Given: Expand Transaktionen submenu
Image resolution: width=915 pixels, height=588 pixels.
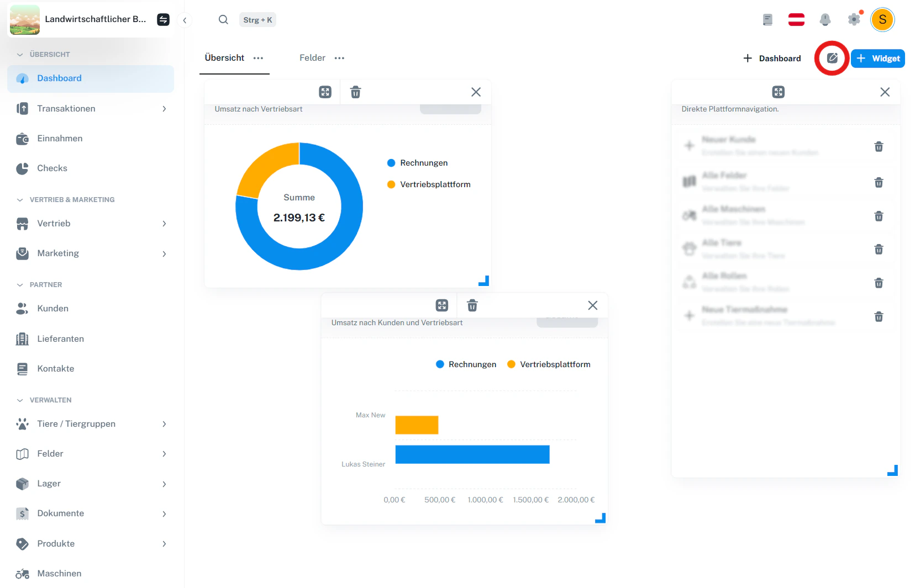Looking at the screenshot, I should point(164,109).
